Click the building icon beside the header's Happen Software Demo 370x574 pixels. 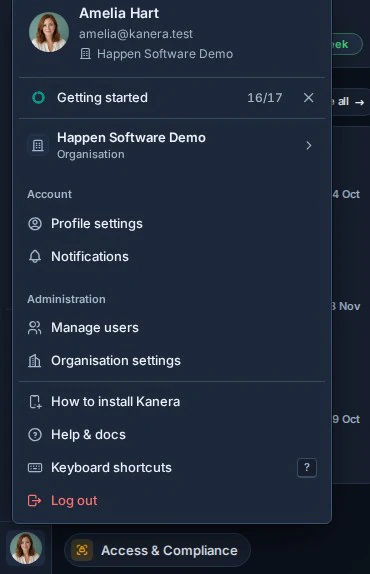(x=85, y=54)
